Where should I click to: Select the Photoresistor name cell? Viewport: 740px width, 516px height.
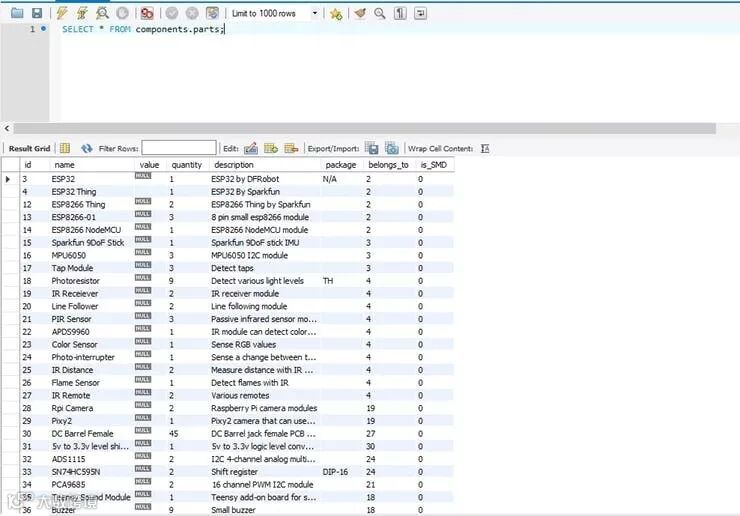(76, 281)
